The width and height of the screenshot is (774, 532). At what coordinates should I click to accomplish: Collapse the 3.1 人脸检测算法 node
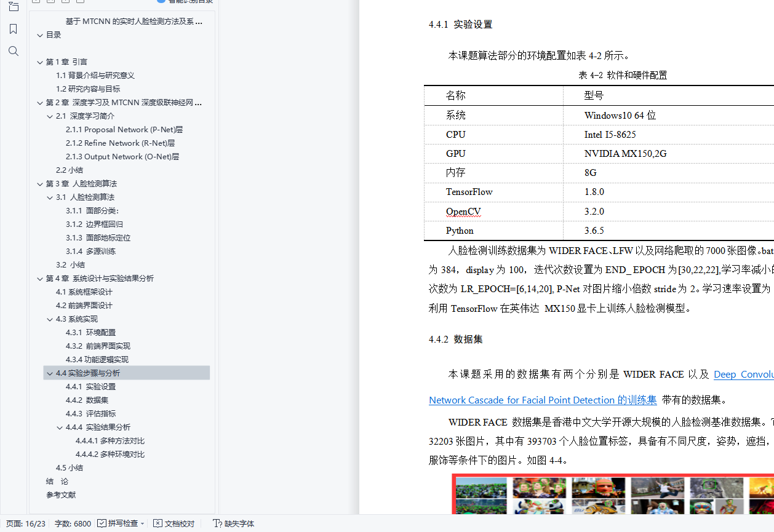coord(50,197)
